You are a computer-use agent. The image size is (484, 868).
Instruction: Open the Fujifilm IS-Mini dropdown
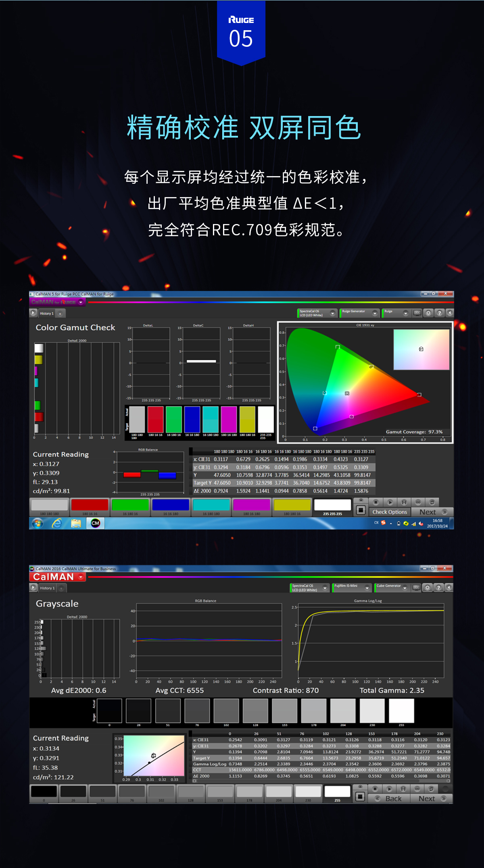pyautogui.click(x=367, y=588)
